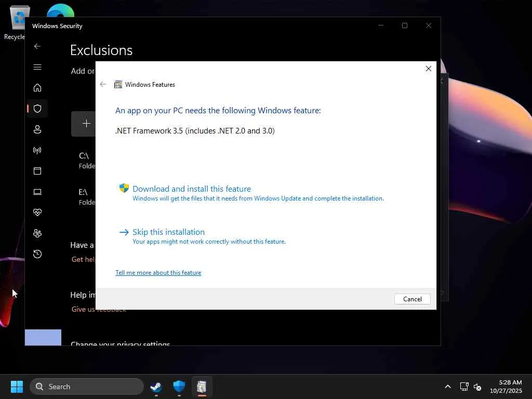
Task: Select Virus & threat protection shield icon
Action: pyautogui.click(x=37, y=109)
